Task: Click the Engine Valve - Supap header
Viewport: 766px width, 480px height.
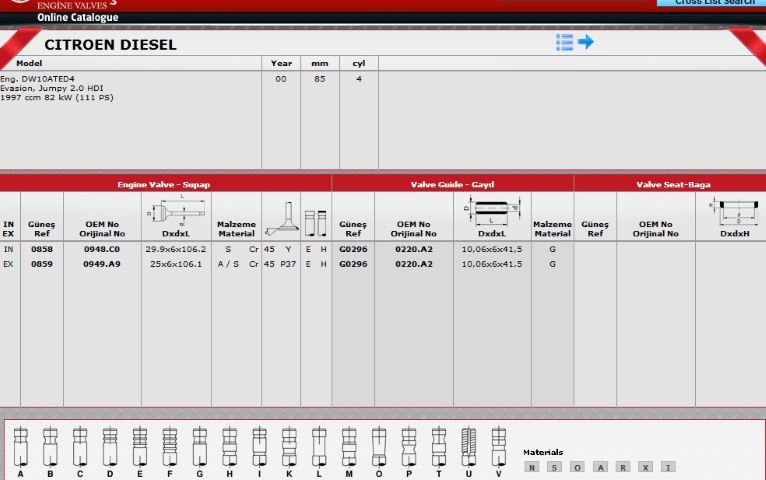Action: pos(164,184)
